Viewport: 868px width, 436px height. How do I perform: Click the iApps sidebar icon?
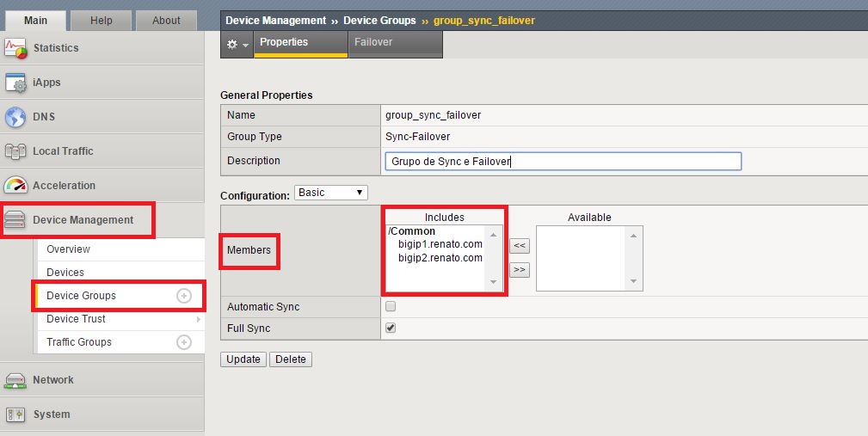(x=16, y=83)
